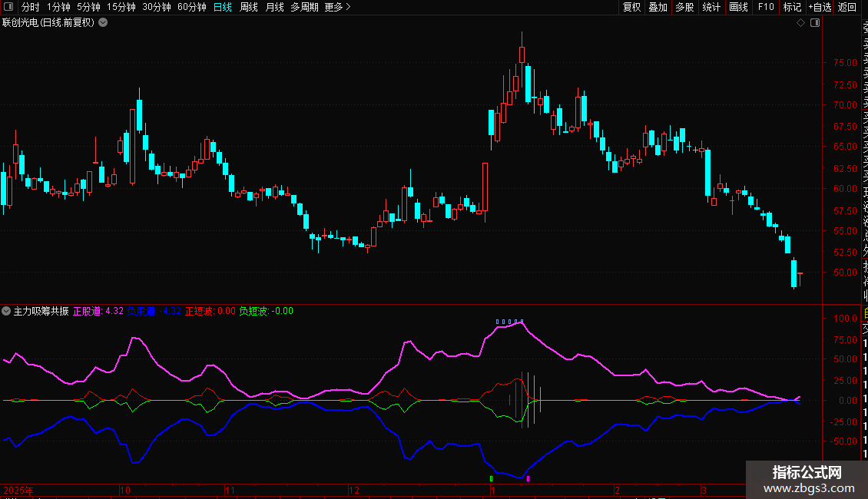Click the 正短波: 0.00 value label
Image resolution: width=868 pixels, height=499 pixels.
(x=210, y=311)
